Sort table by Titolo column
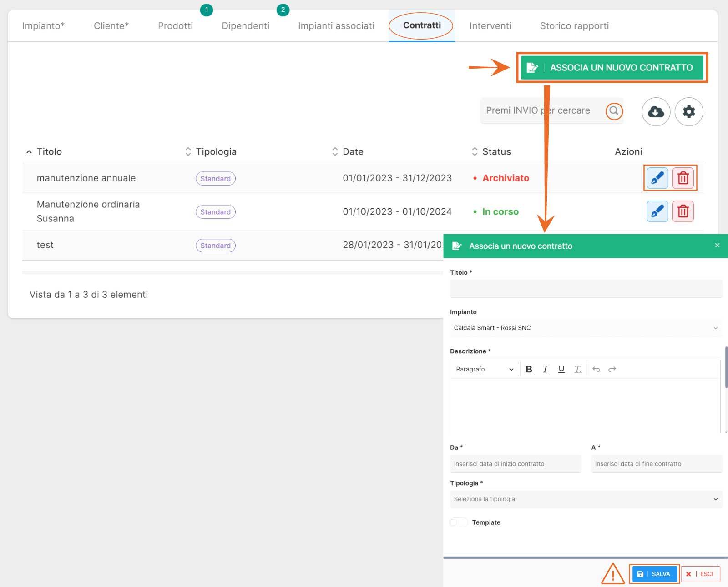 (49, 152)
